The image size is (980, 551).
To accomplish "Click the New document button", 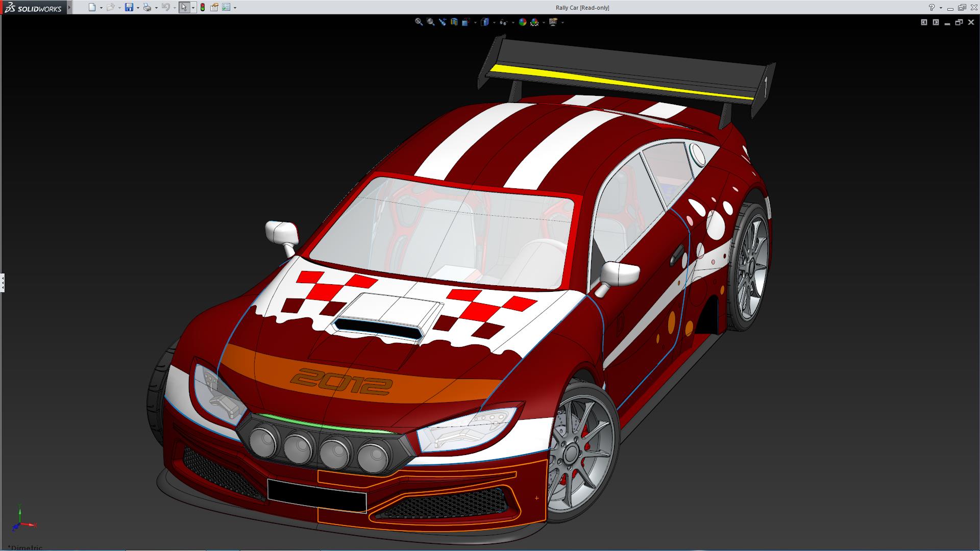I will pos(92,7).
